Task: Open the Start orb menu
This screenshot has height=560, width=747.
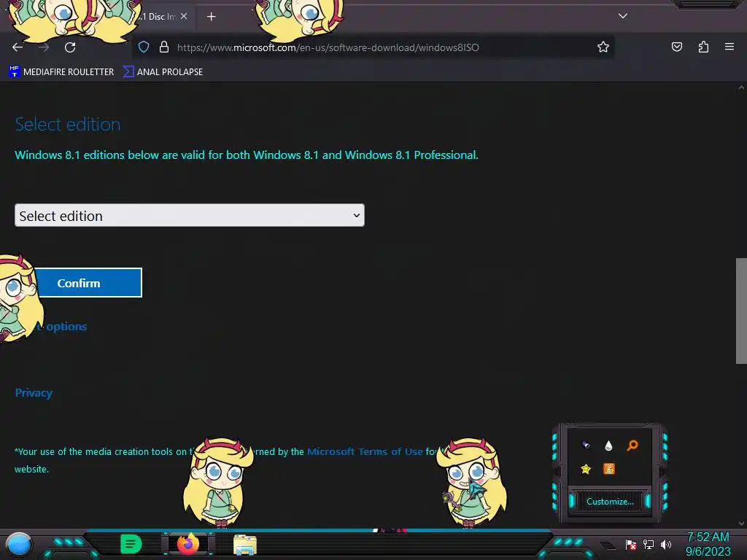Action: click(x=19, y=545)
